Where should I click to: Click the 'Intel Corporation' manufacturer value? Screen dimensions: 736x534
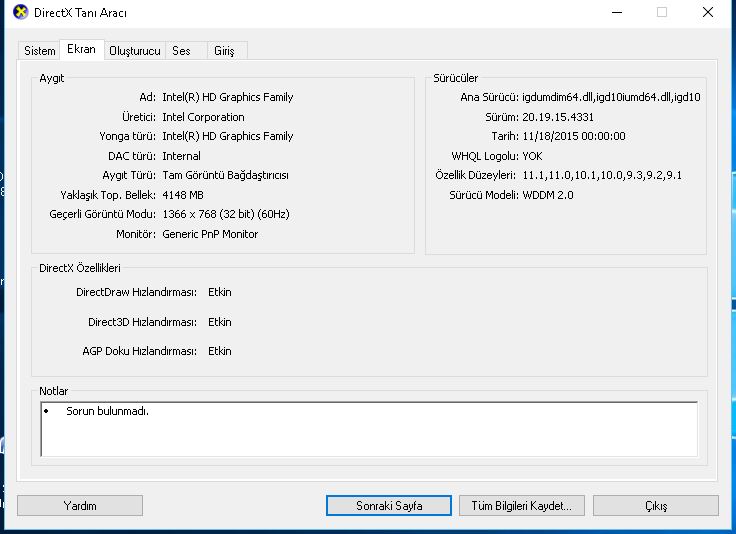pos(203,117)
